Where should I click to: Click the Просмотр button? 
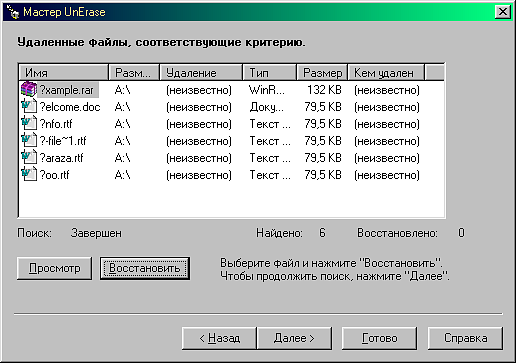click(54, 268)
